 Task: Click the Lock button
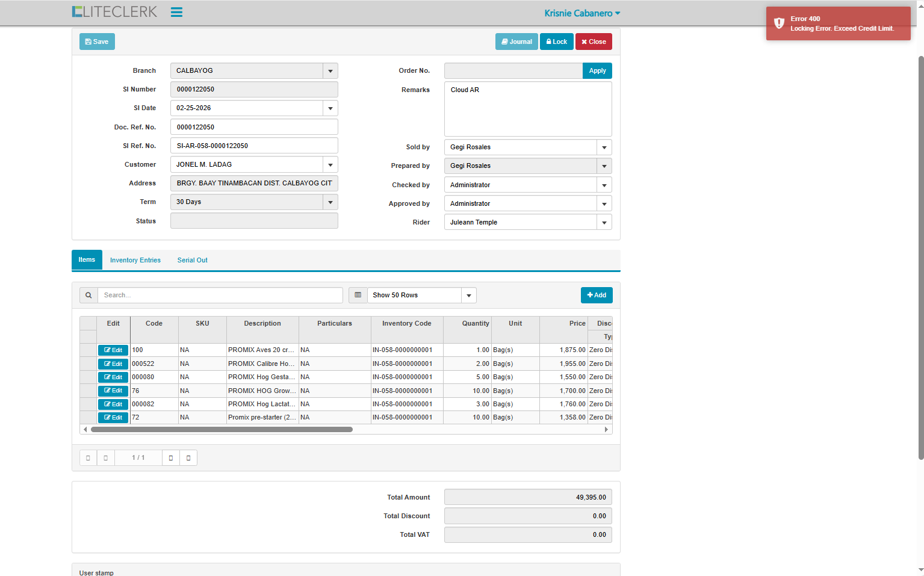(556, 42)
